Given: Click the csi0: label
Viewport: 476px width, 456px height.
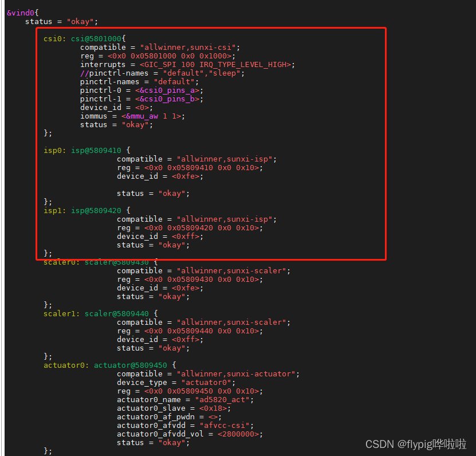Looking at the screenshot, I should click(x=54, y=38).
